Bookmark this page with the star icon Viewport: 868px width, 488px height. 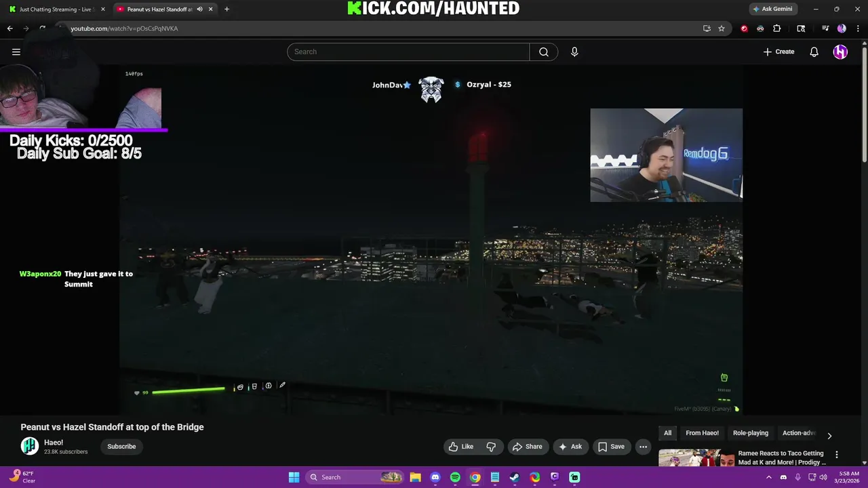pyautogui.click(x=722, y=28)
